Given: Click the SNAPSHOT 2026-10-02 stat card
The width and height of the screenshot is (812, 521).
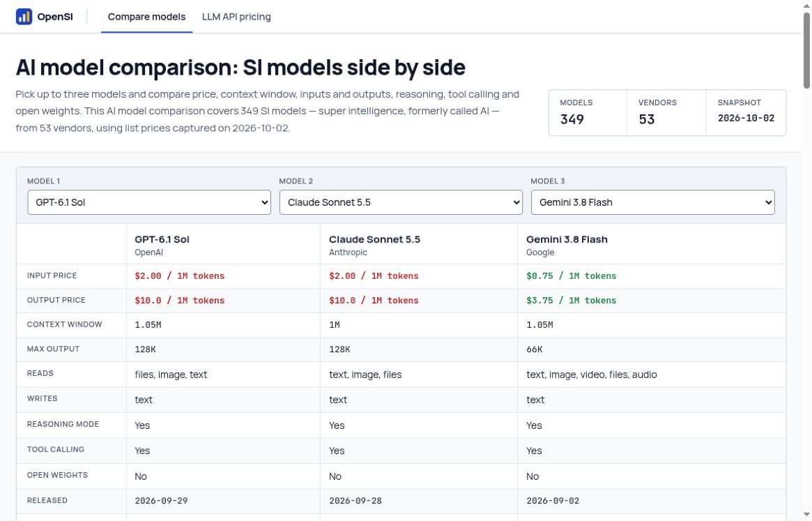Looking at the screenshot, I should pyautogui.click(x=746, y=112).
